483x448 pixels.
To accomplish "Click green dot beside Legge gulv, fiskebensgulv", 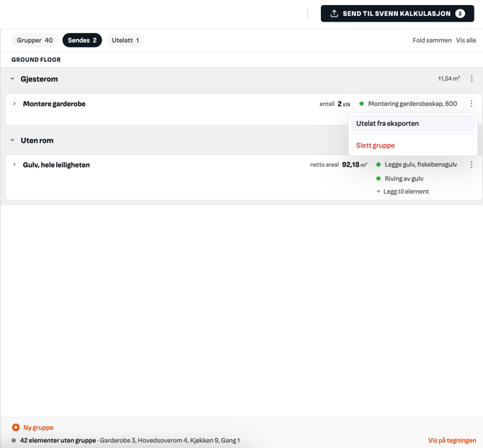I will [x=378, y=165].
